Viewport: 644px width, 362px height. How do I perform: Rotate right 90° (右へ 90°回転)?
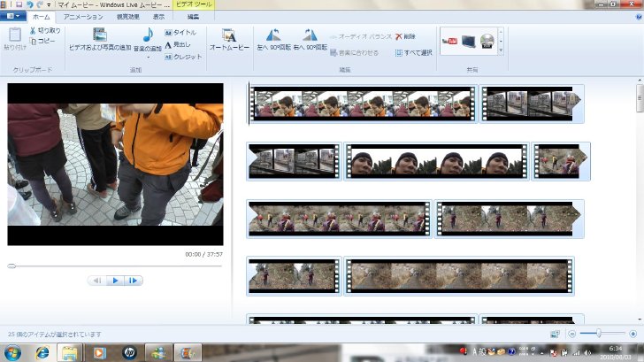tap(310, 40)
